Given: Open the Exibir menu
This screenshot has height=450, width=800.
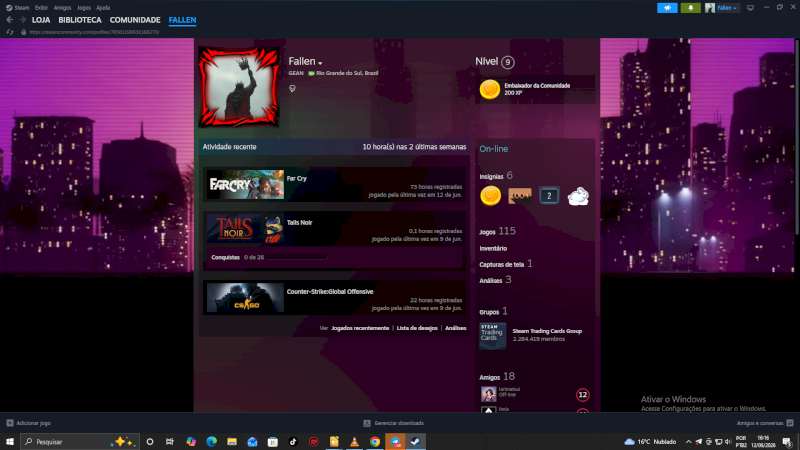Looking at the screenshot, I should pyautogui.click(x=41, y=8).
